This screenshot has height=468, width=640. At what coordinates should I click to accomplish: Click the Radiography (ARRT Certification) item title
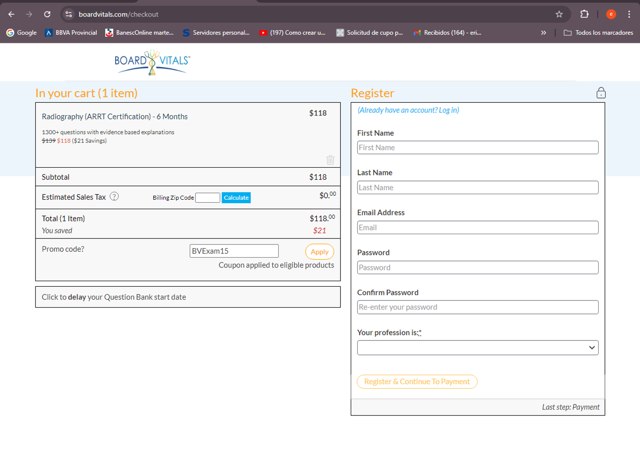(x=115, y=117)
